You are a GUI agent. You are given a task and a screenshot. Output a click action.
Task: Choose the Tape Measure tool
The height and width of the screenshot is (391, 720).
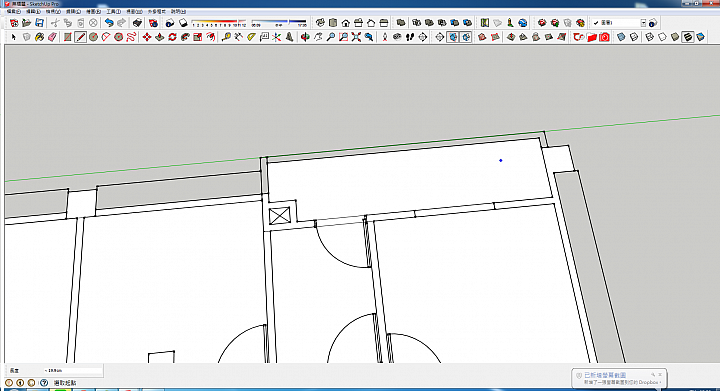coord(225,37)
